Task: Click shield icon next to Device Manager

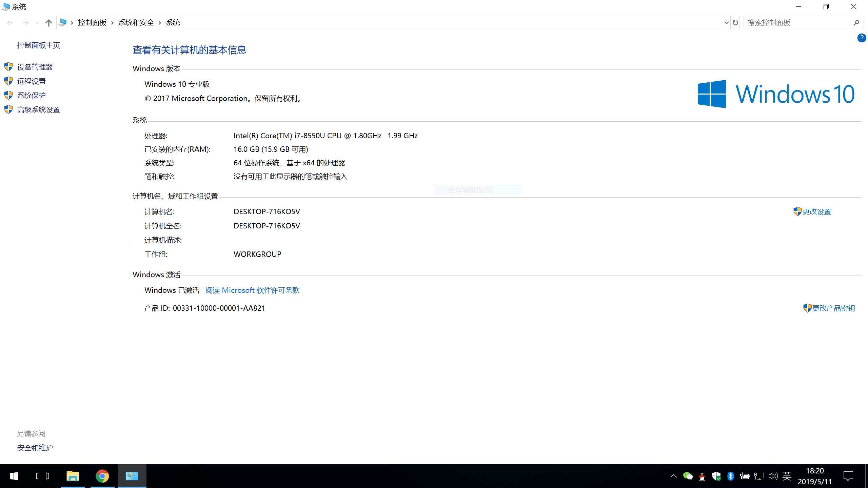Action: (x=8, y=66)
